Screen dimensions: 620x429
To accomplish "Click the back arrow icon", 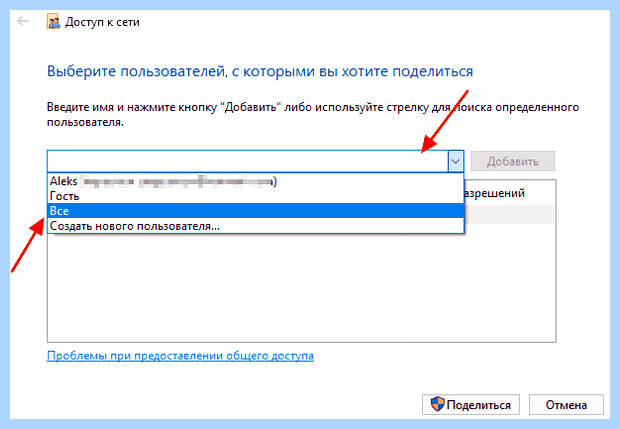I will pos(23,21).
